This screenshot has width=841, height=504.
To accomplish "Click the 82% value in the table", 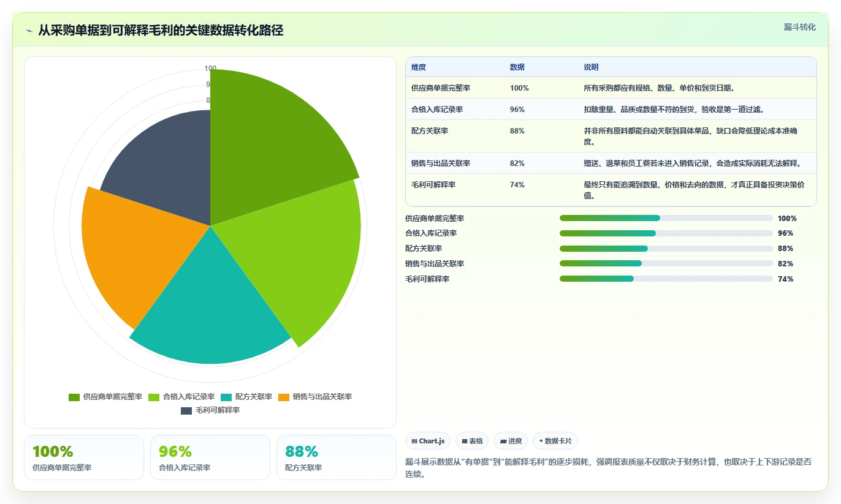I will (517, 164).
